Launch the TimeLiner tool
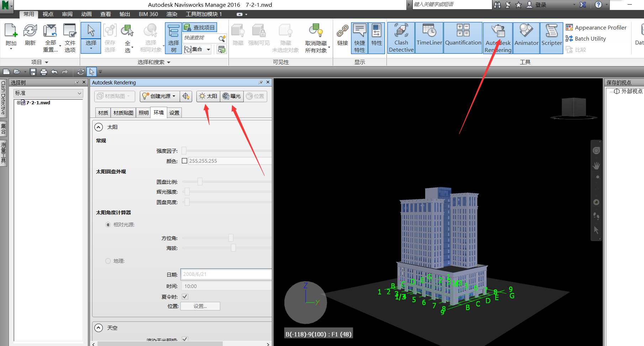The width and height of the screenshot is (644, 346). pyautogui.click(x=429, y=38)
